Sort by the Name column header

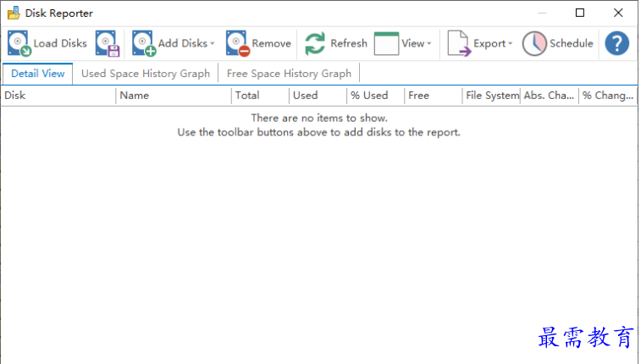pyautogui.click(x=174, y=96)
